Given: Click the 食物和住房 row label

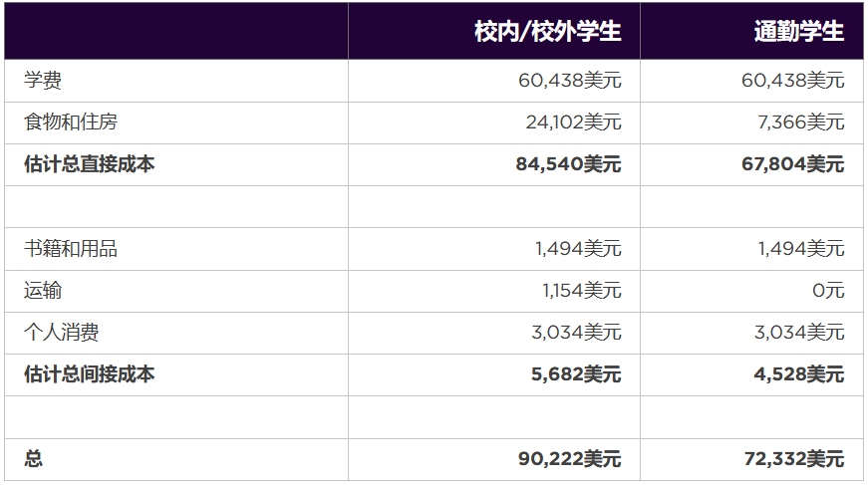Looking at the screenshot, I should pos(71,122).
